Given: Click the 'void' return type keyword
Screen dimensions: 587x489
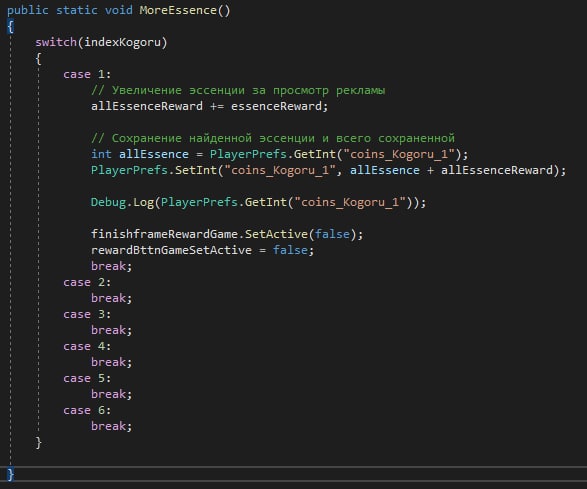Looking at the screenshot, I should tap(119, 10).
